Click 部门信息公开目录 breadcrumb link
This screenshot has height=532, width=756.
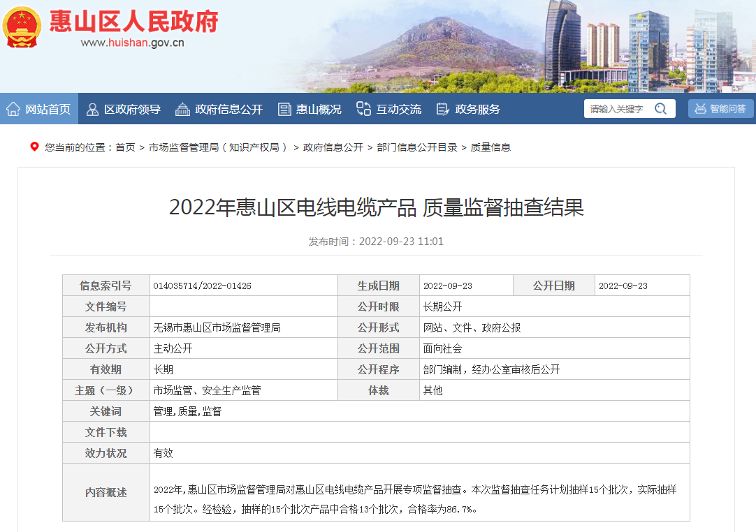click(416, 147)
